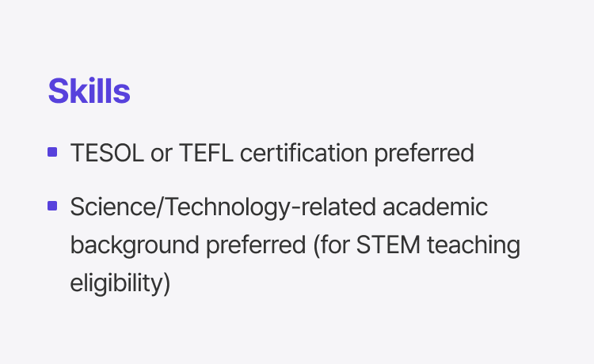Click the word eligibility
The image size is (594, 364).
(116, 283)
